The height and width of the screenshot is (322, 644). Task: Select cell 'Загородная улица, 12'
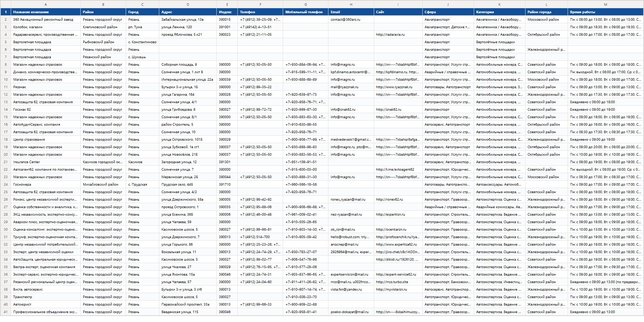(188, 162)
